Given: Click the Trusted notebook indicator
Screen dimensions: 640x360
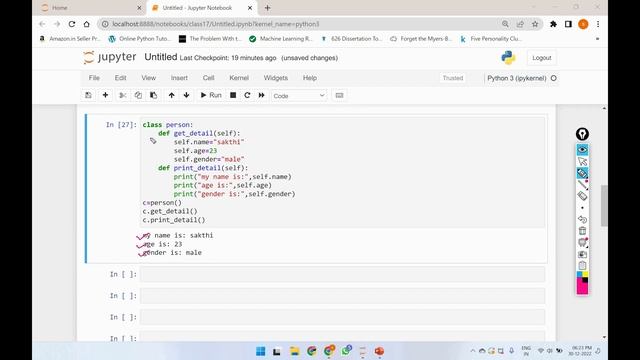Looking at the screenshot, I should 453,78.
